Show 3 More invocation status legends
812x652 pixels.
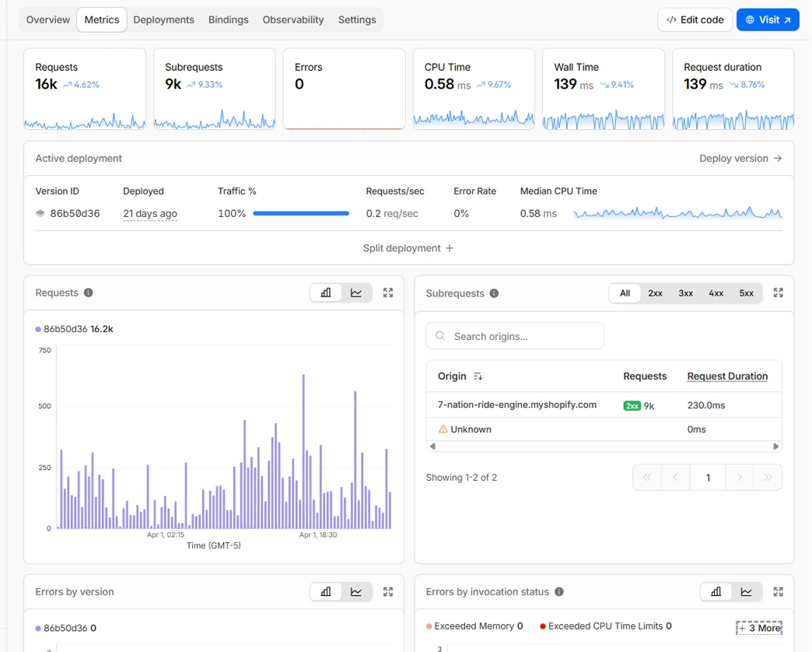[759, 628]
